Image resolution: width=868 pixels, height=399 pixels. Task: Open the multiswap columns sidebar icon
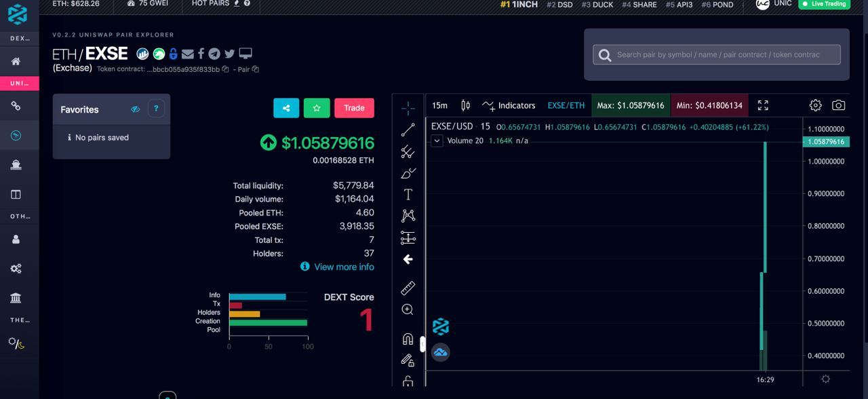(x=16, y=194)
